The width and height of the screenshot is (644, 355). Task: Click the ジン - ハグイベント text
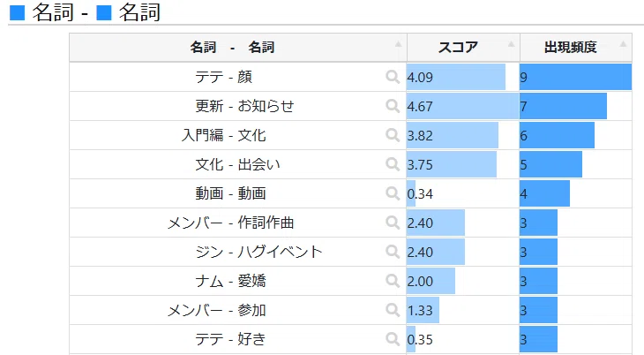258,252
